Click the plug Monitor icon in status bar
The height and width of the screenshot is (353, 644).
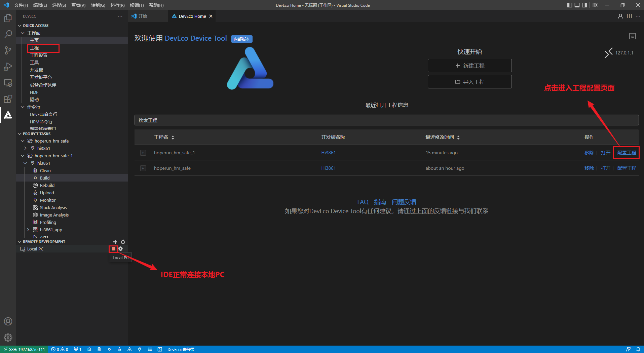(140, 349)
